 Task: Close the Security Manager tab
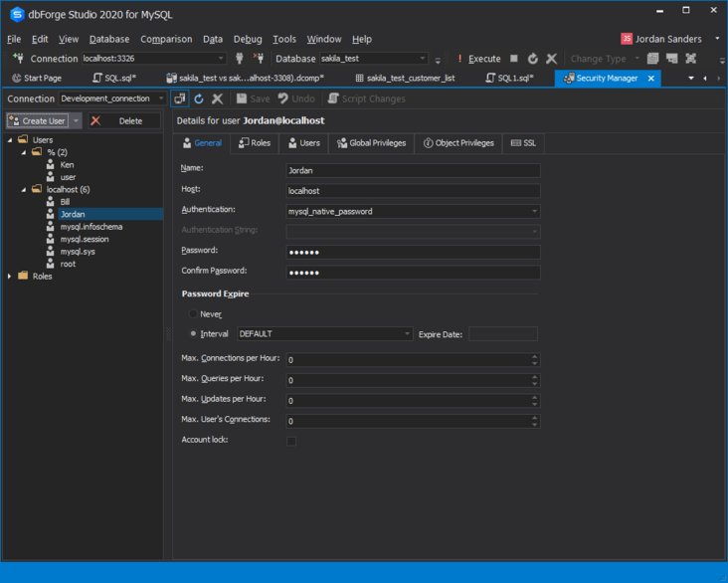point(651,78)
